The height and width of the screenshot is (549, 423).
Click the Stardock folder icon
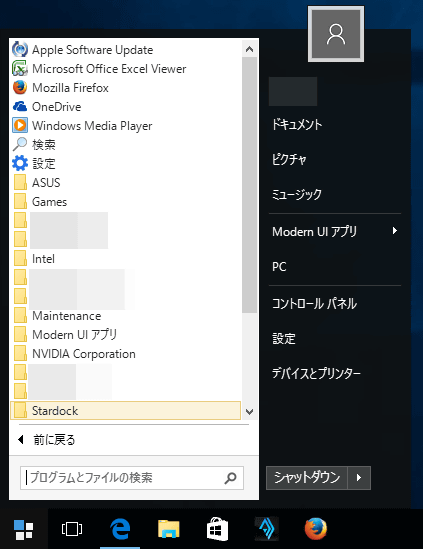pyautogui.click(x=21, y=410)
